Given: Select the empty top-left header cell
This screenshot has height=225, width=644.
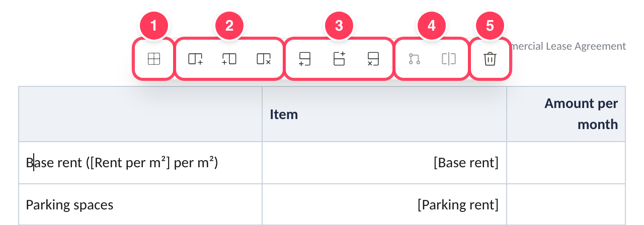Looking at the screenshot, I should [x=140, y=114].
